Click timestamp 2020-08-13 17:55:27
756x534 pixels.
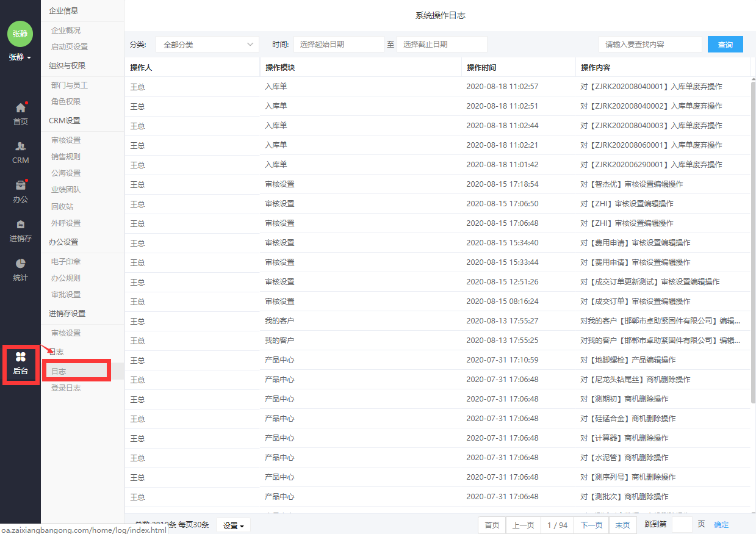(x=502, y=321)
